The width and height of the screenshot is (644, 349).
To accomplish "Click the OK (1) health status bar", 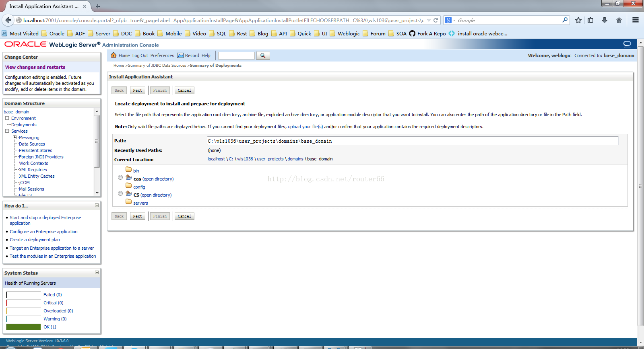I will [x=23, y=327].
